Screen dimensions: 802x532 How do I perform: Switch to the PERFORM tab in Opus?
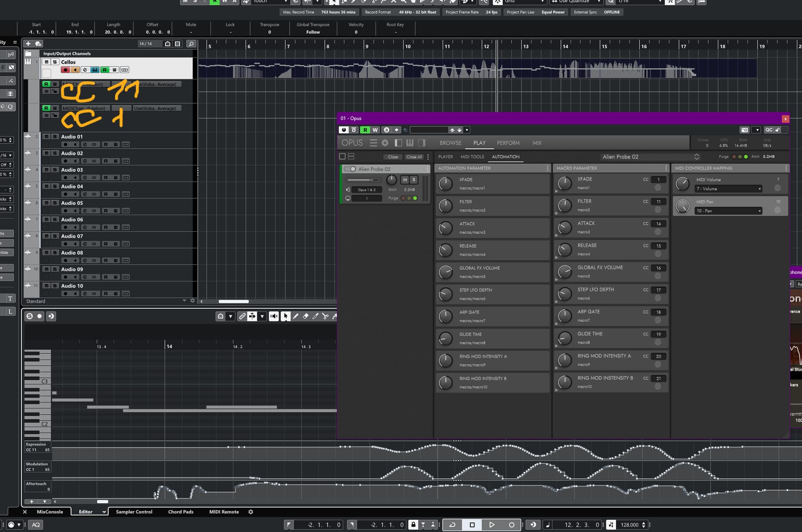(x=508, y=143)
